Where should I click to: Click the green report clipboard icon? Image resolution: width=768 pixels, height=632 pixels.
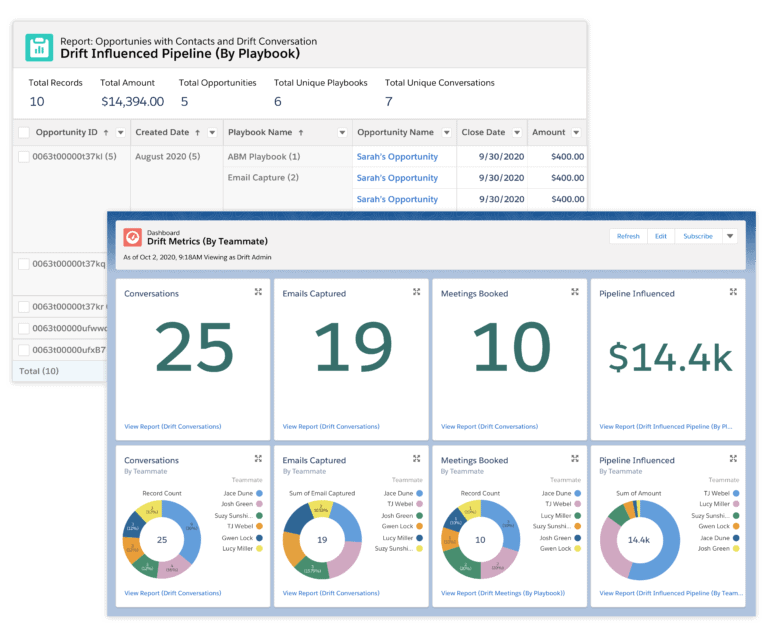(39, 47)
